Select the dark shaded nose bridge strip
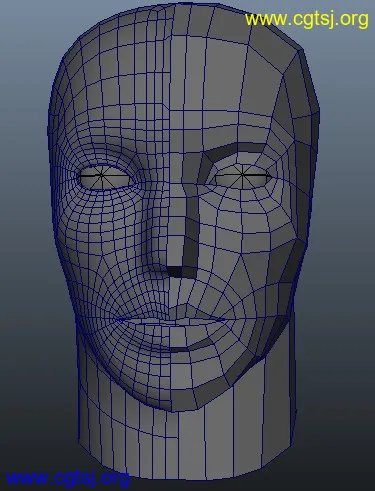375x491 pixels. (191, 230)
